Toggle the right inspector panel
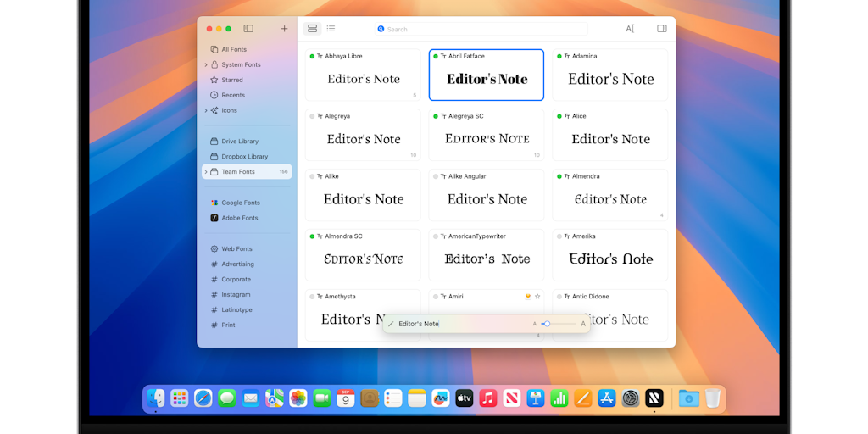The height and width of the screenshot is (434, 868). click(x=661, y=29)
